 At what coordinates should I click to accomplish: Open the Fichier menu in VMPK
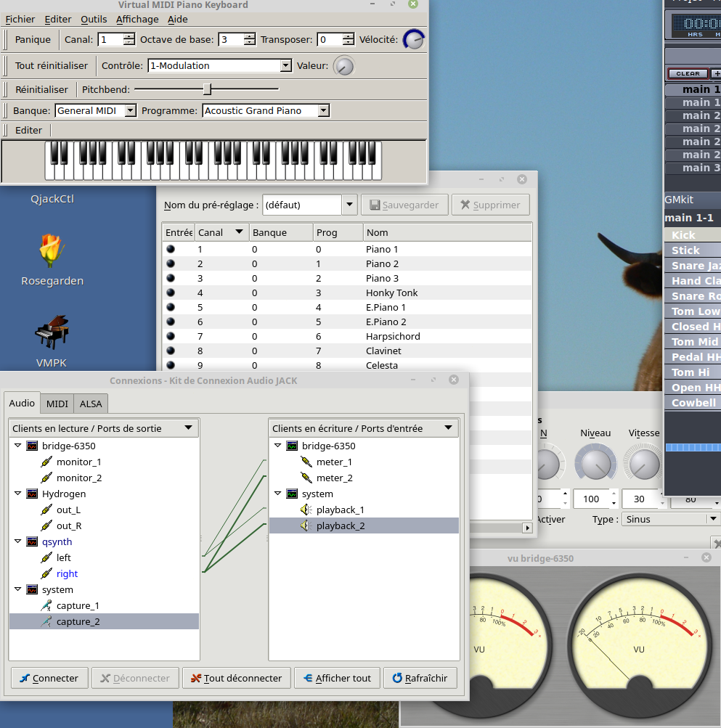click(x=20, y=20)
